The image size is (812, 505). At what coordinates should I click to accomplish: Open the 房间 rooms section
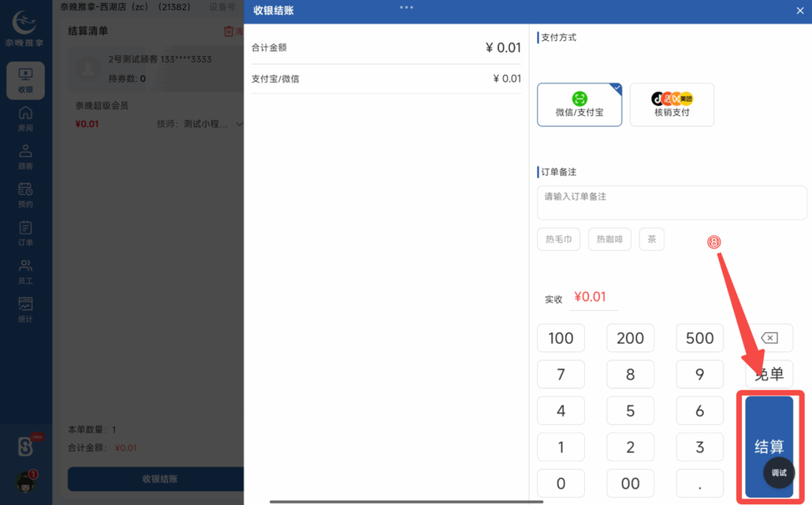(x=26, y=119)
